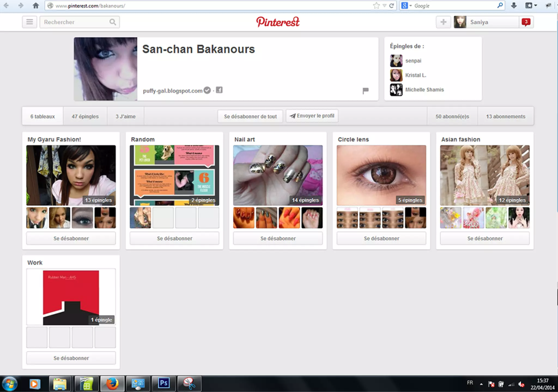This screenshot has width=558, height=392.
Task: Click the search magnifier icon in Rechercher box
Action: pyautogui.click(x=113, y=22)
